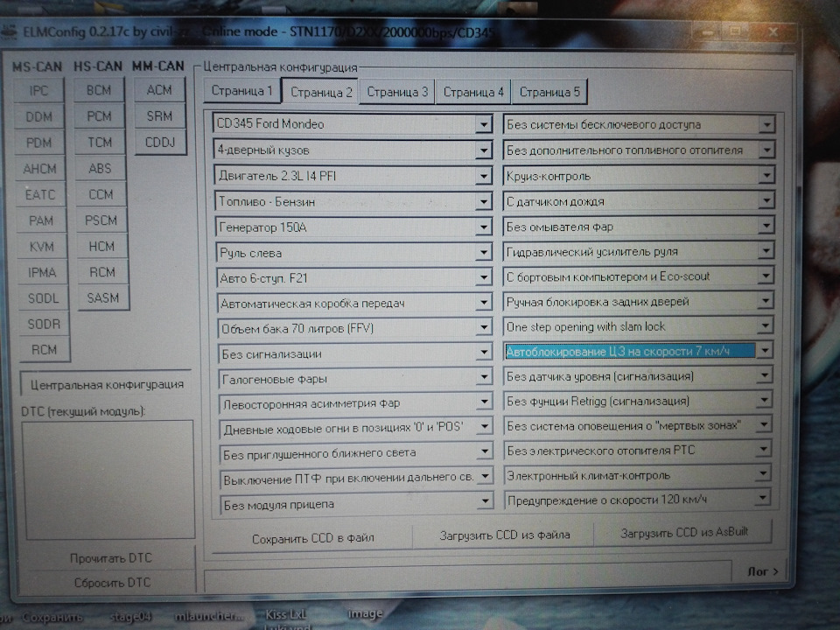Expand the One step opening with slam lock dropdown
The width and height of the screenshot is (840, 630).
(x=766, y=325)
